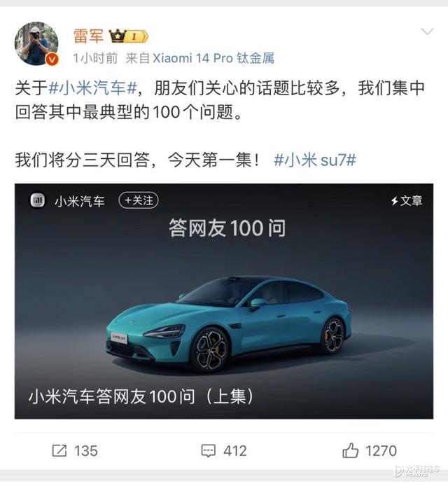This screenshot has height=486, width=448.
Task: Like the post with thumbs-up icon
Action: pyautogui.click(x=350, y=450)
